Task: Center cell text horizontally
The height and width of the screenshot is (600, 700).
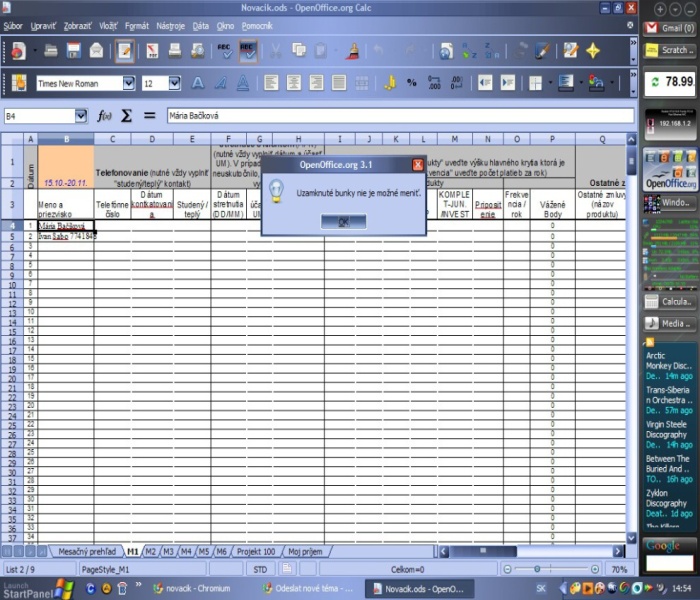Action: [x=294, y=83]
